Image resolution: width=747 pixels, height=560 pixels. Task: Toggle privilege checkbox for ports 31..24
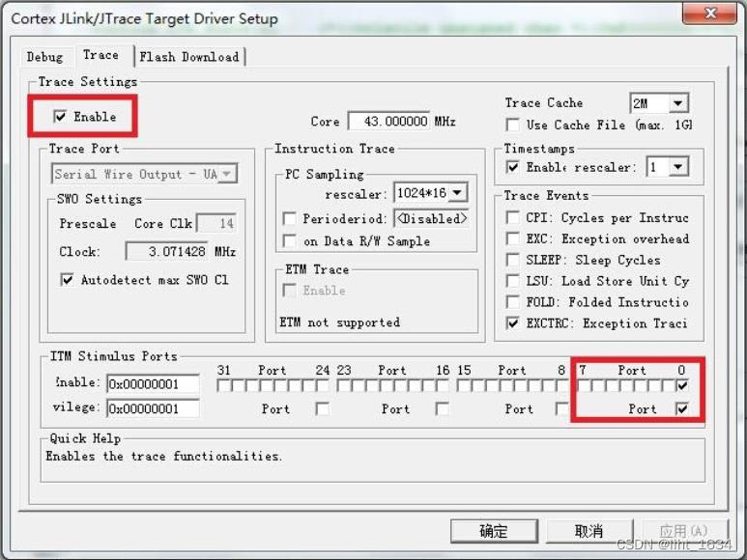click(x=323, y=409)
